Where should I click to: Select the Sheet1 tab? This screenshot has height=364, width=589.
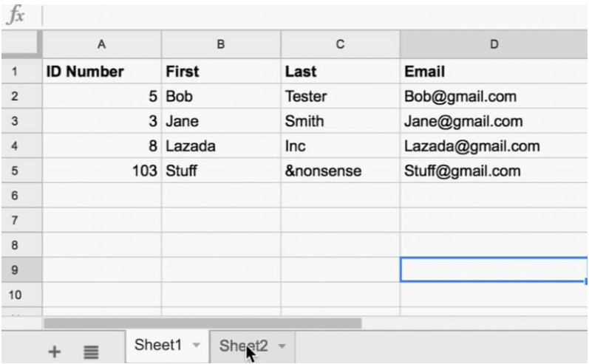(x=158, y=345)
